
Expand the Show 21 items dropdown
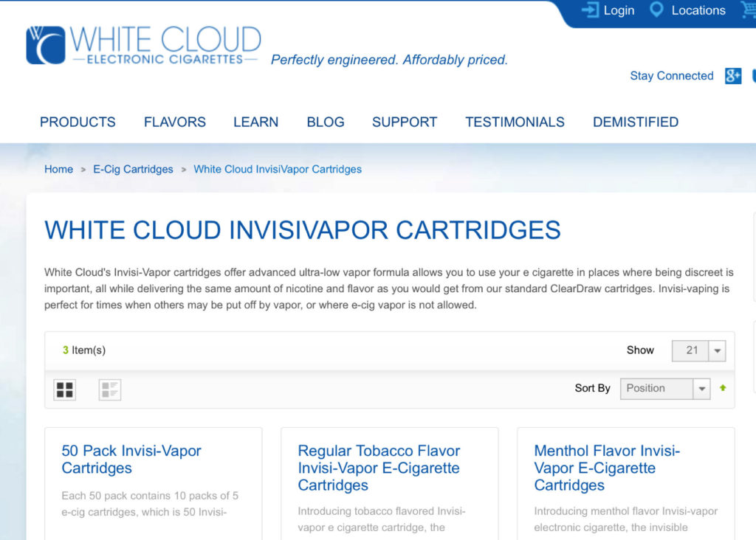coord(698,350)
